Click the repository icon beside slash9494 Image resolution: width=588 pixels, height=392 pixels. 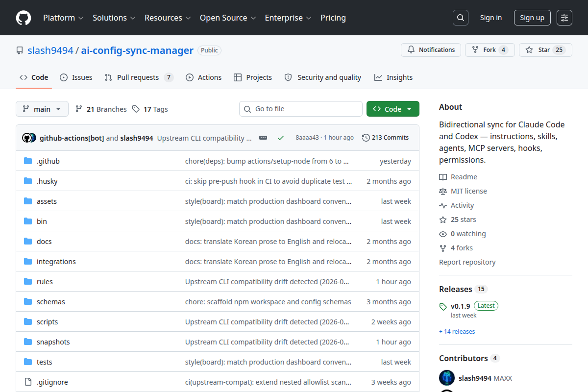pos(20,50)
